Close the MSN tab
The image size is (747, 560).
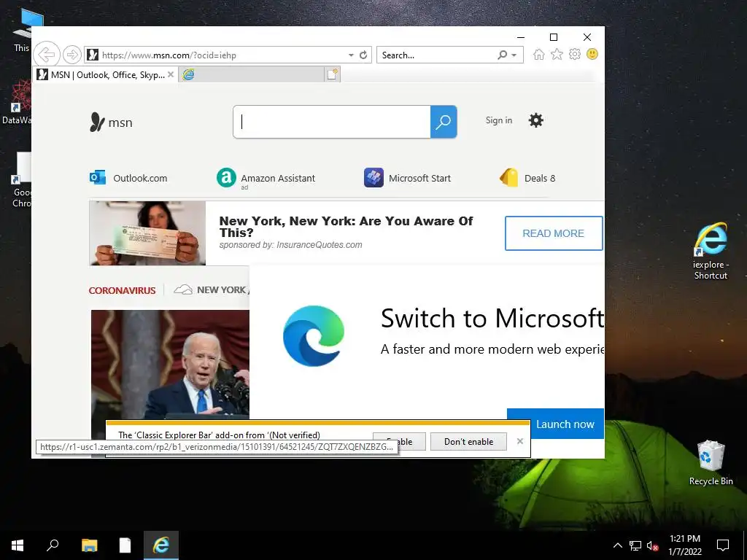tap(171, 74)
